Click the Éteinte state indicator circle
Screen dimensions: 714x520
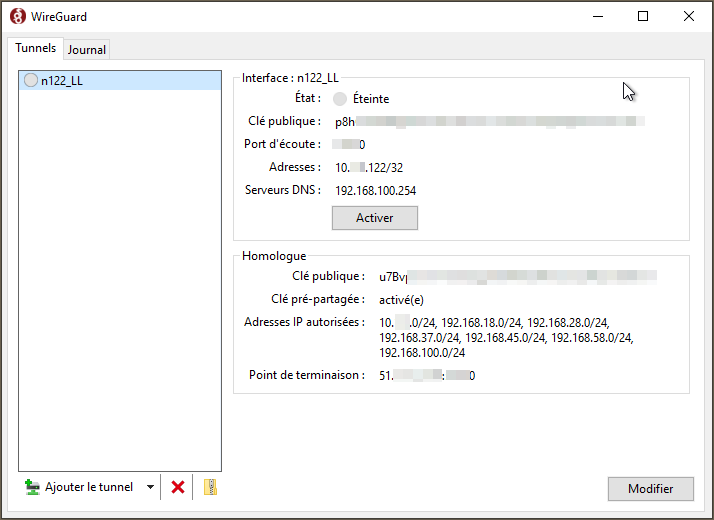point(340,99)
